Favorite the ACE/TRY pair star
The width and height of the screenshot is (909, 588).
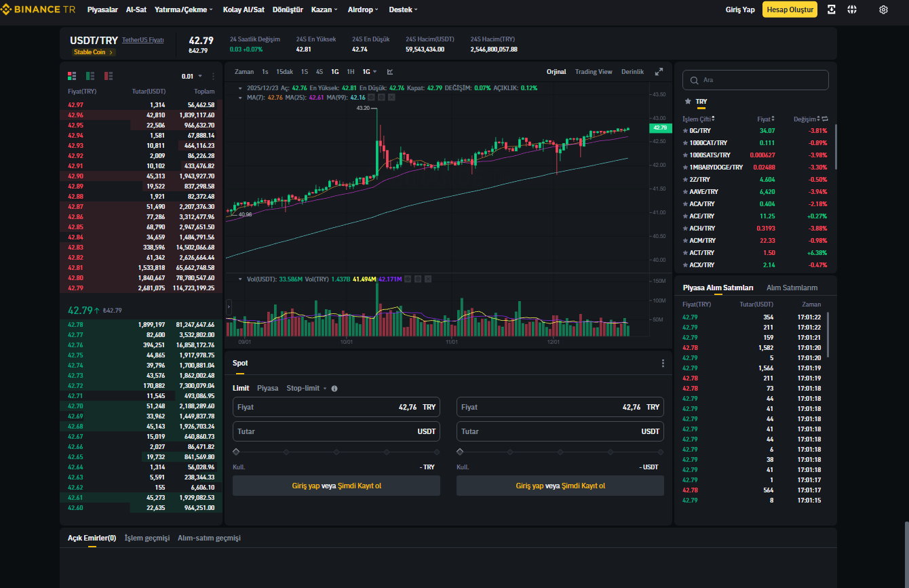click(x=685, y=216)
